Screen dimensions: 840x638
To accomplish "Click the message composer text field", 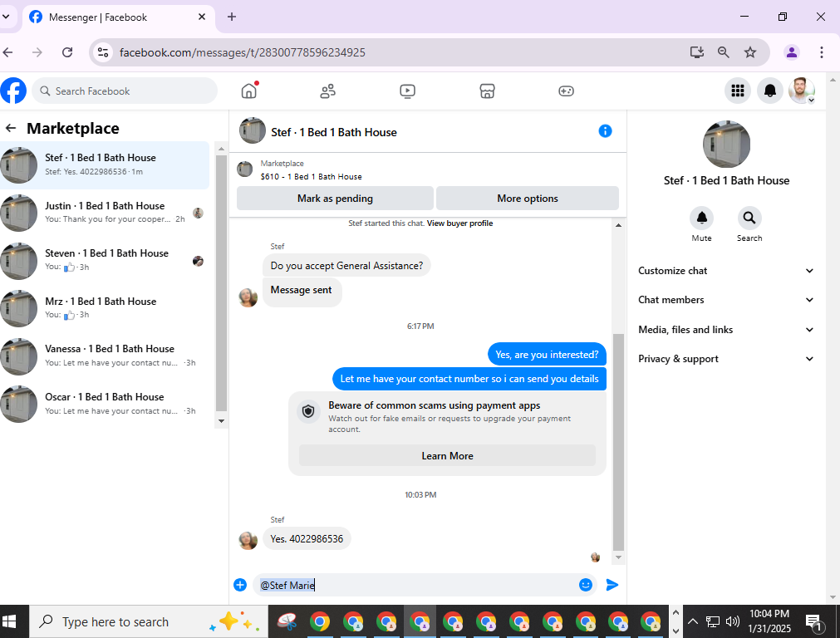I will [415, 585].
